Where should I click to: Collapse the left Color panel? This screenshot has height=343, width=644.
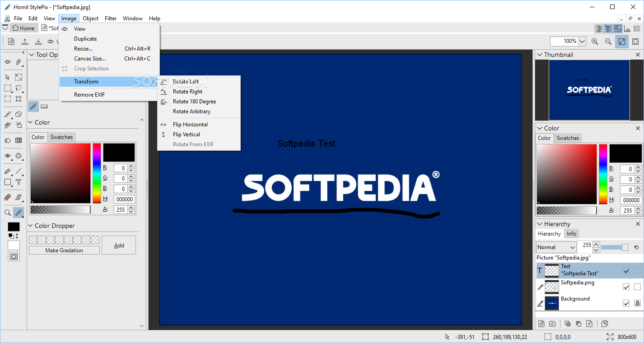click(31, 122)
